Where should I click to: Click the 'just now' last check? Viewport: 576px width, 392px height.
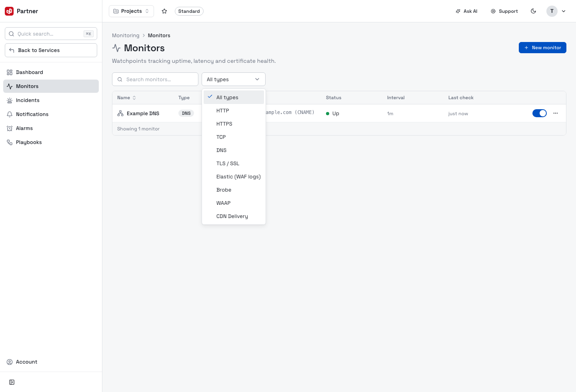(458, 114)
